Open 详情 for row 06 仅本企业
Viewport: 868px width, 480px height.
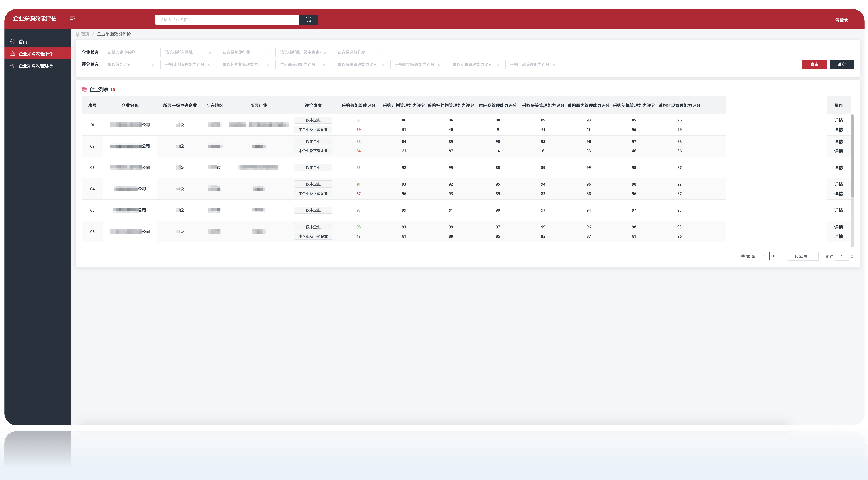[x=838, y=227]
